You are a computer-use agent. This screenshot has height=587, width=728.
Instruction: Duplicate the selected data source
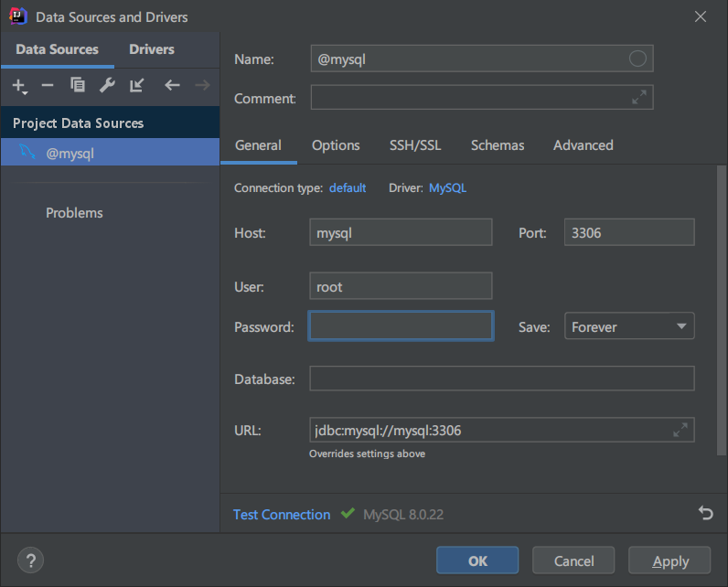click(78, 85)
